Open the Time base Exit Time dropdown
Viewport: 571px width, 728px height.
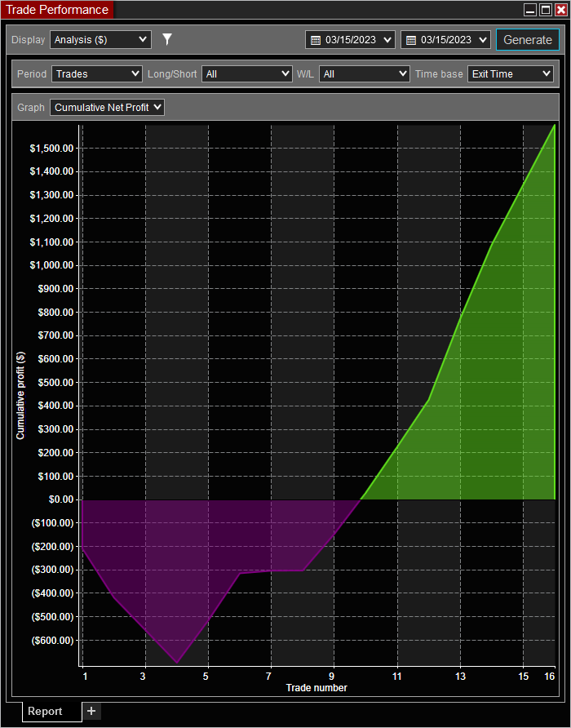[x=510, y=73]
